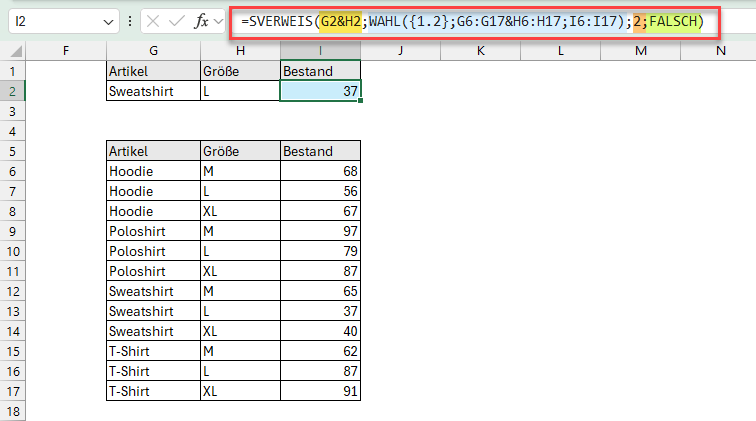Select the Sweatshirt cell in row 2
This screenshot has width=756, height=421.
[153, 91]
